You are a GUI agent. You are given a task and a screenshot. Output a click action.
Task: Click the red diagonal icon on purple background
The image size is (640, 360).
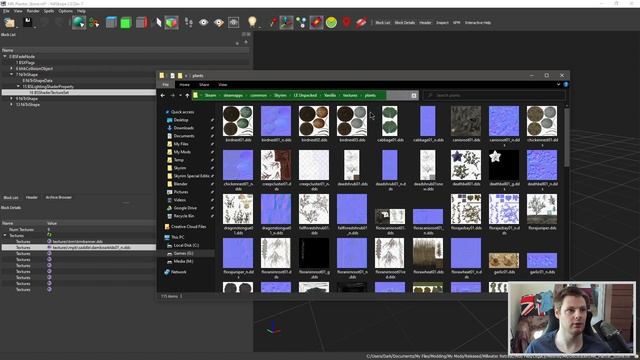click(x=316, y=22)
